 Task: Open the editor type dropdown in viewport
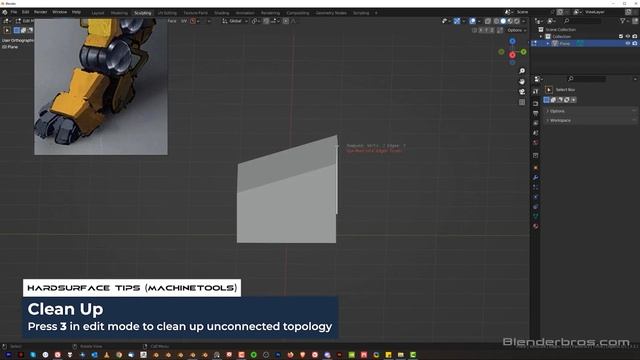(7, 21)
